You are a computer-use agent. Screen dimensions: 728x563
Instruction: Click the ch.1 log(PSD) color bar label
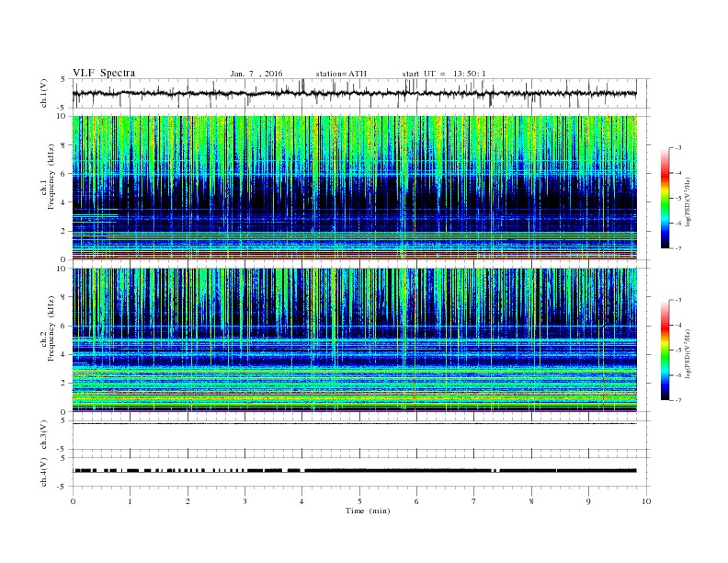pos(688,202)
